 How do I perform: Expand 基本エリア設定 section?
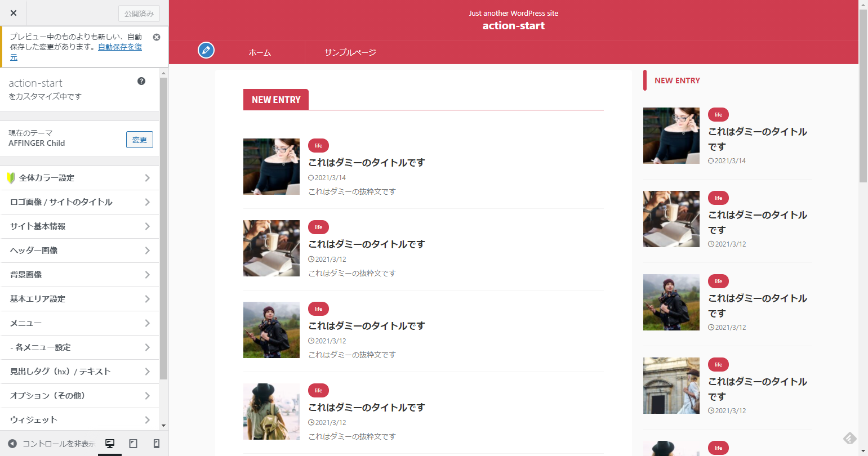coord(80,299)
